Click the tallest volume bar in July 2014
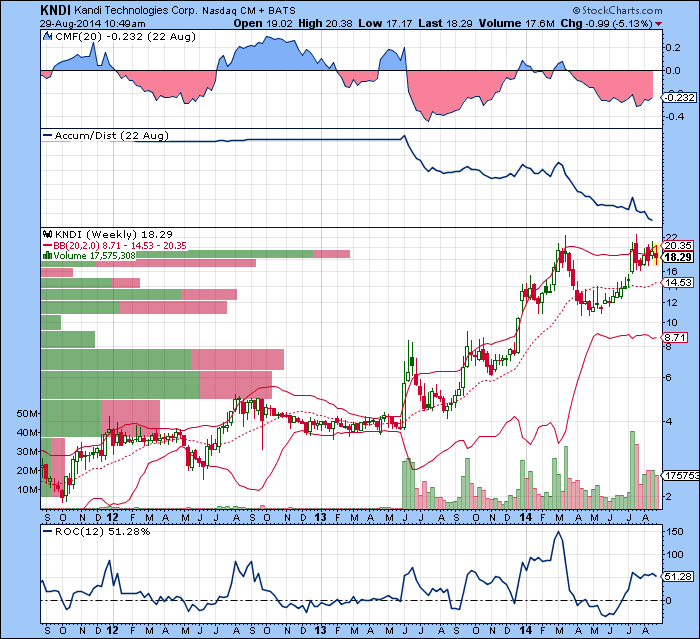This screenshot has width=700, height=639. pos(632,470)
